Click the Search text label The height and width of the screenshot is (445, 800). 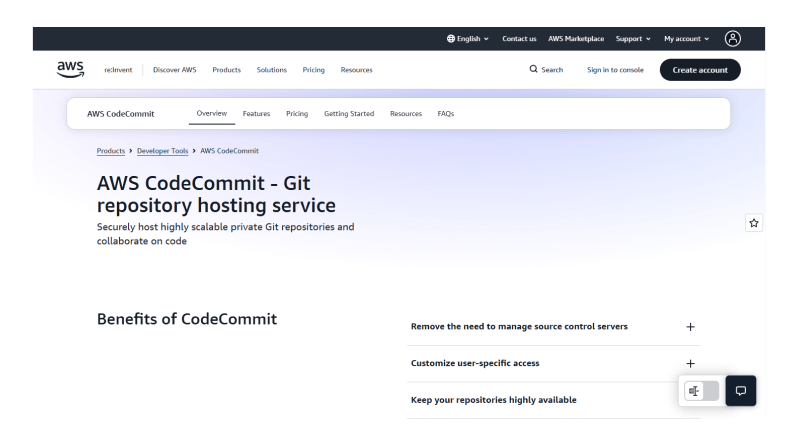click(x=552, y=70)
